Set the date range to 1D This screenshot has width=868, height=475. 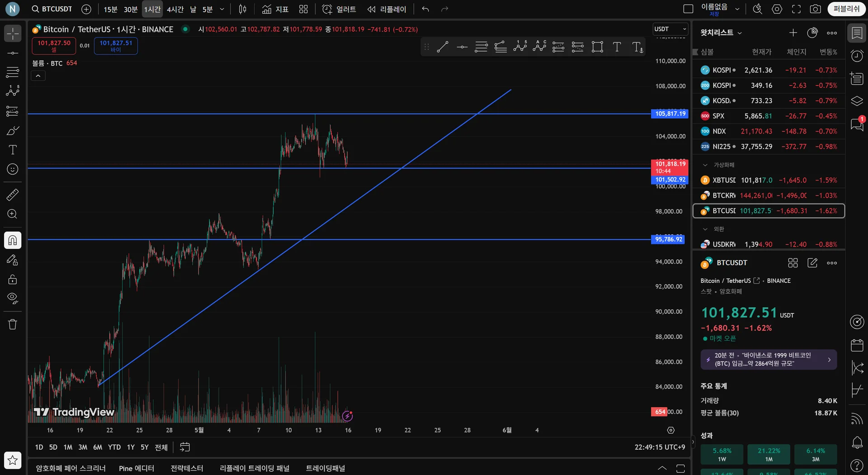click(39, 447)
